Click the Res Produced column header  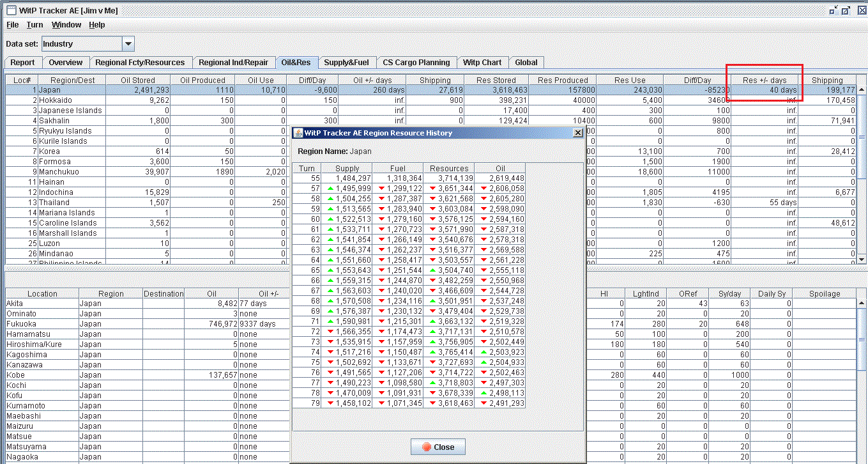[562, 80]
